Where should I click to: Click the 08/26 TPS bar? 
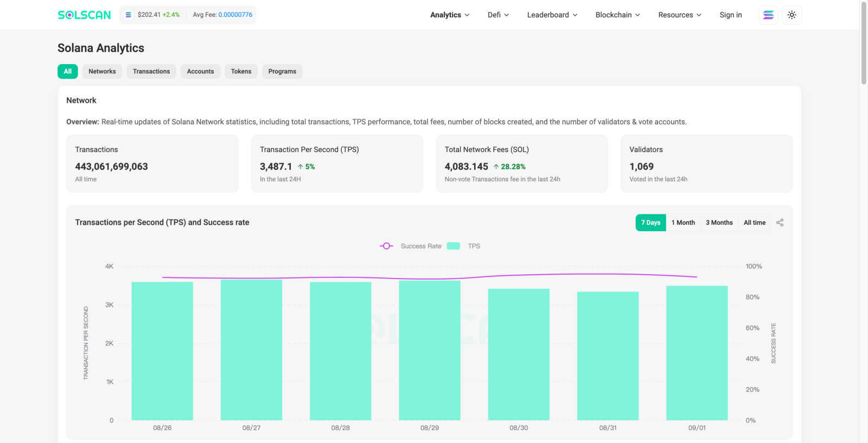click(x=162, y=351)
